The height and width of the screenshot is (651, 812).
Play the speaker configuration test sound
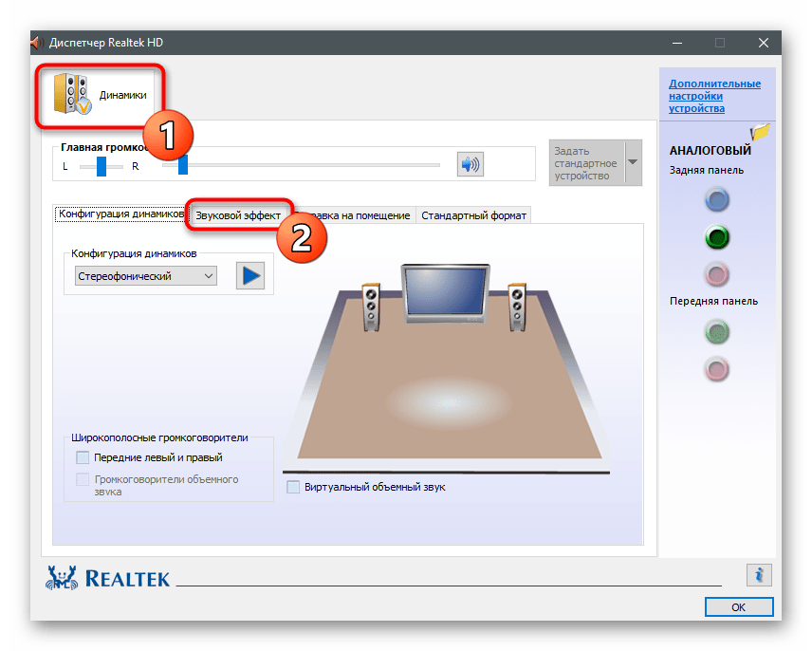point(250,275)
